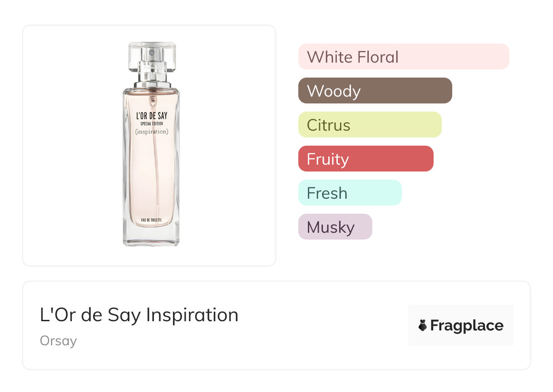This screenshot has height=392, width=553.
Task: Select the White Floral accord bar
Action: (403, 57)
